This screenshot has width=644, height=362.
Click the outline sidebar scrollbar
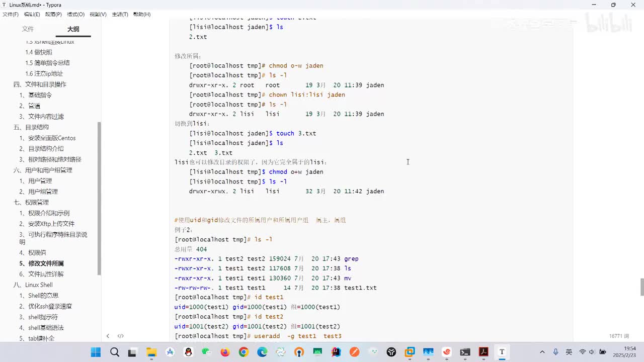point(99,198)
